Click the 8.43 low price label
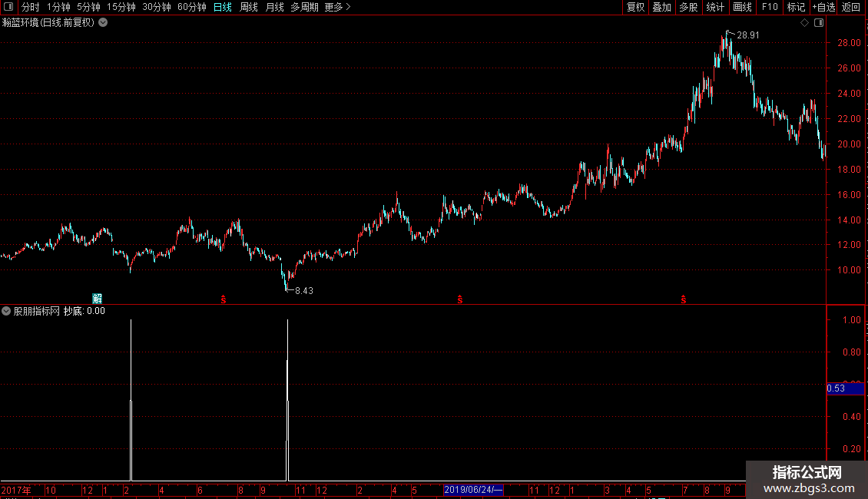 click(304, 290)
